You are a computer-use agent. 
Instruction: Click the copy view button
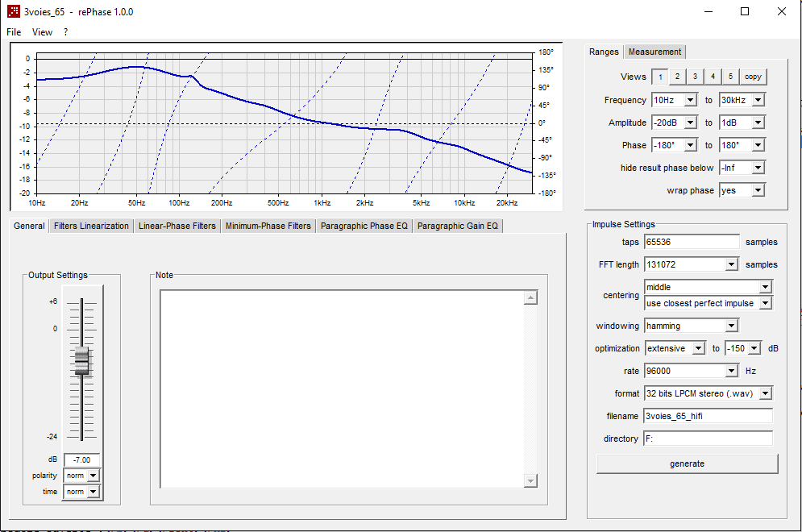pyautogui.click(x=753, y=77)
